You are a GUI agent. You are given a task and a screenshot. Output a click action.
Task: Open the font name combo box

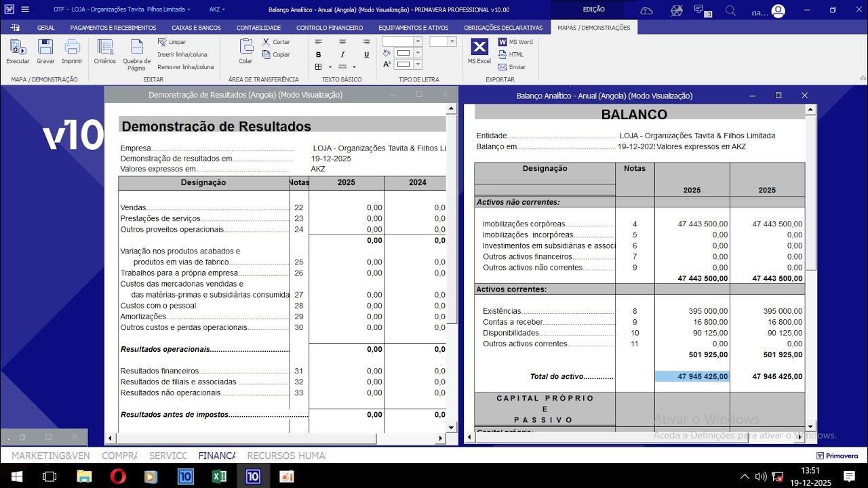[x=401, y=41]
